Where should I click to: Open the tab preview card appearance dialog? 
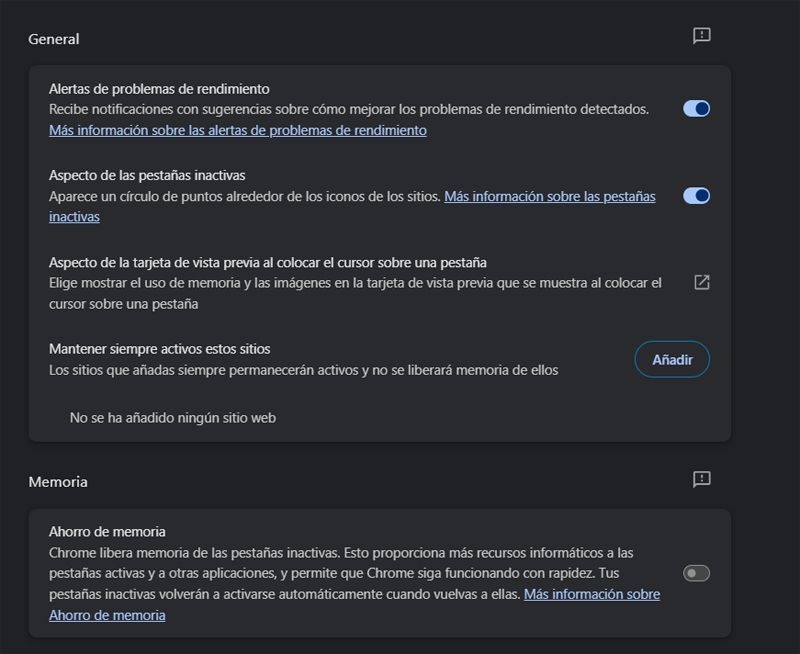coord(701,282)
